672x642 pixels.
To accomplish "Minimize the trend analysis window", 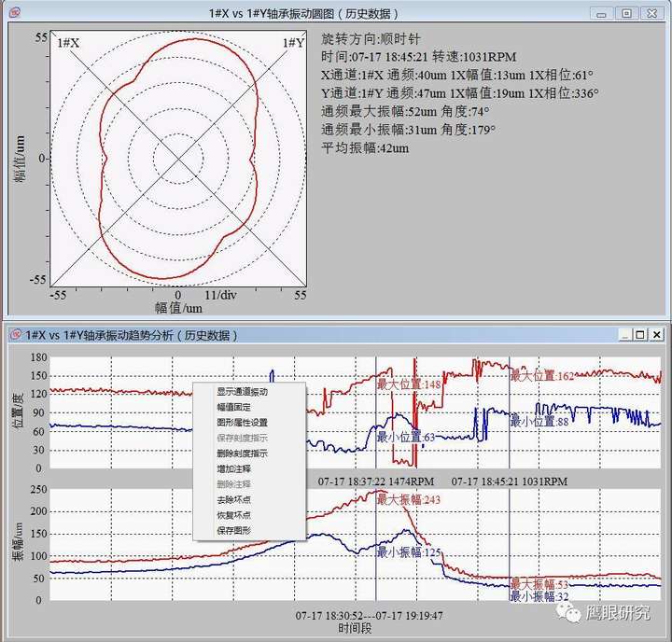I will pyautogui.click(x=623, y=334).
